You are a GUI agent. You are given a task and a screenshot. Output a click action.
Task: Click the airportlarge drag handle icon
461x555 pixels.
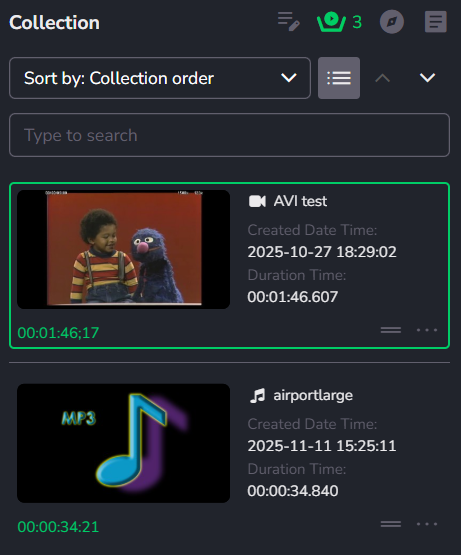tap(391, 524)
